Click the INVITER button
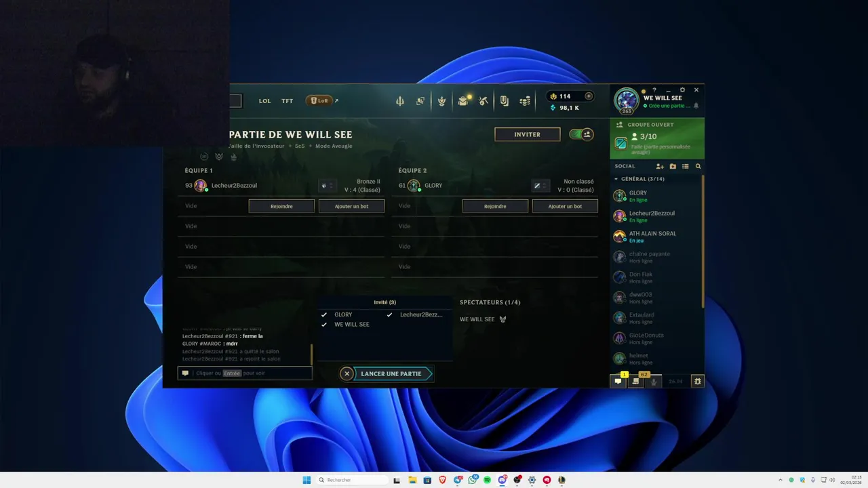The image size is (868, 488). click(528, 134)
